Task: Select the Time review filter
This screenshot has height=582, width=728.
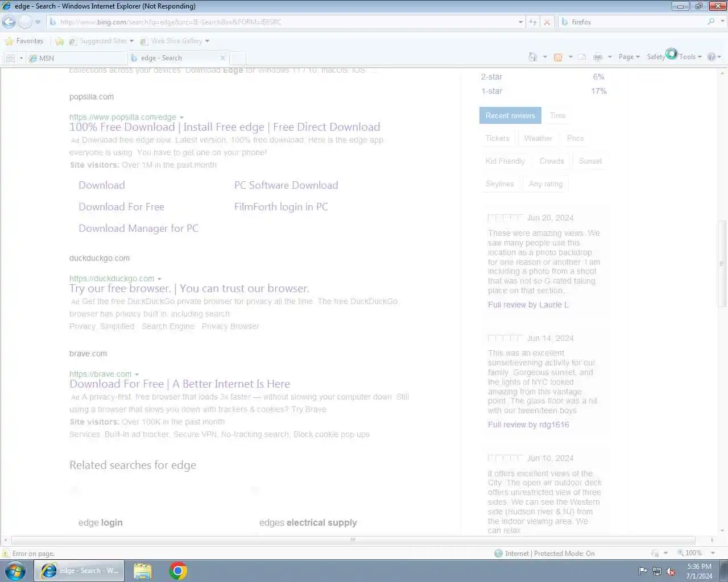Action: (557, 115)
